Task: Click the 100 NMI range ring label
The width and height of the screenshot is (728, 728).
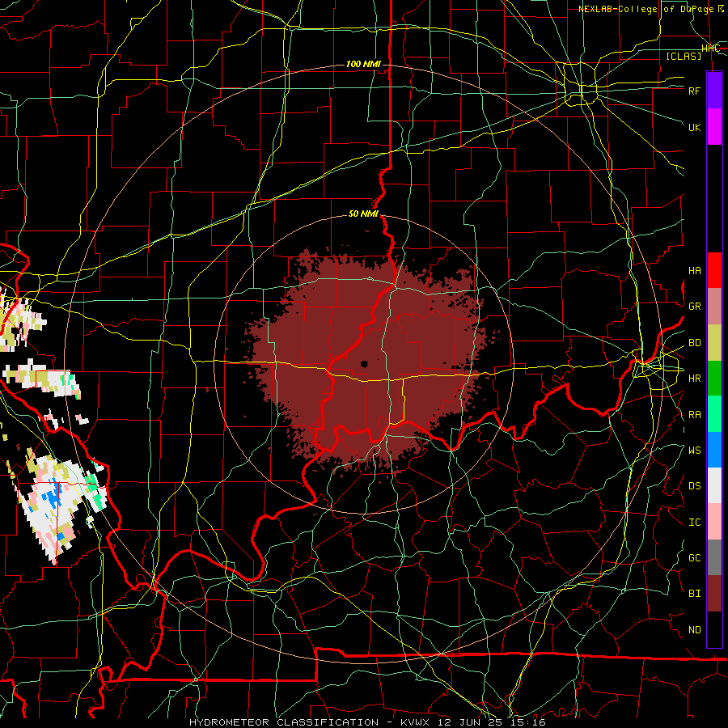Action: [x=363, y=64]
